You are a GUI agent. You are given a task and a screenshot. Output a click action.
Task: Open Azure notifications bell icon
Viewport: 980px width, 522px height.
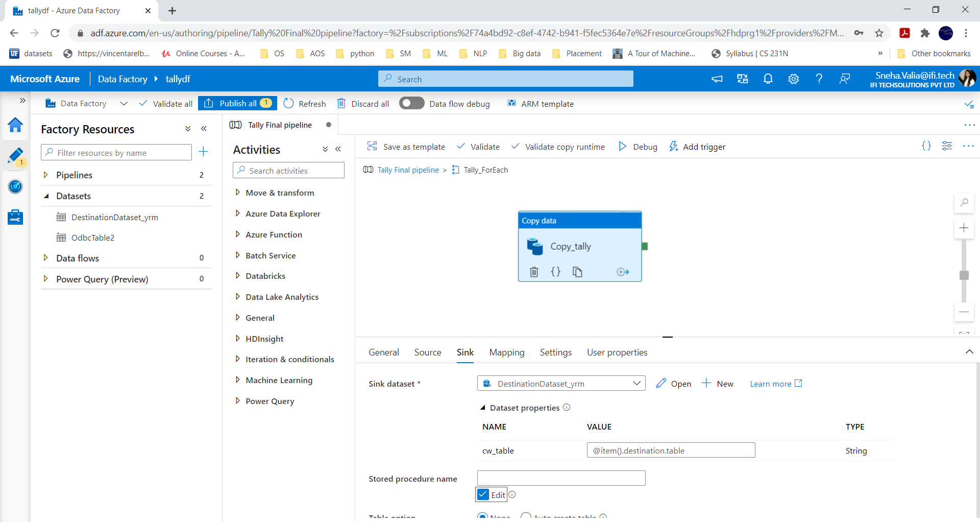click(768, 79)
